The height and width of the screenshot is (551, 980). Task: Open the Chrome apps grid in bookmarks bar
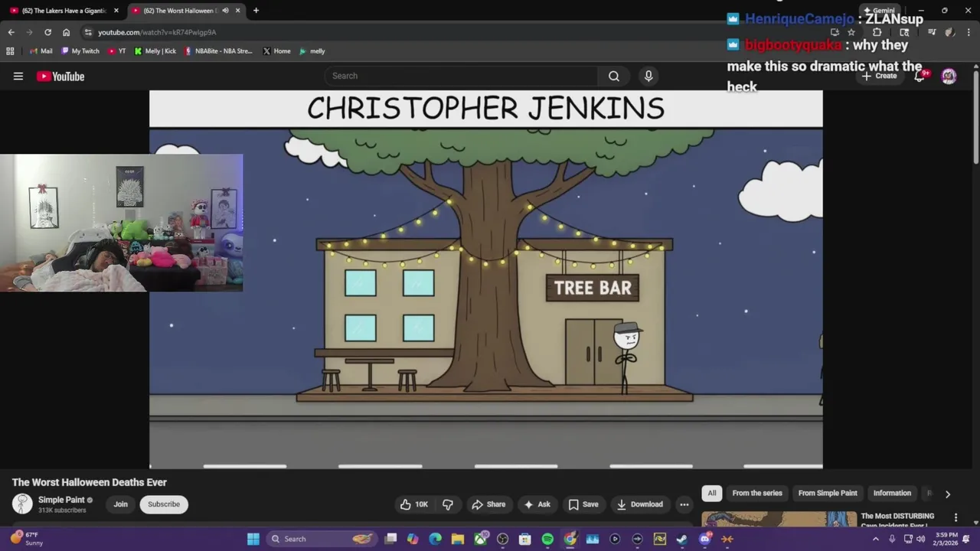(x=10, y=51)
